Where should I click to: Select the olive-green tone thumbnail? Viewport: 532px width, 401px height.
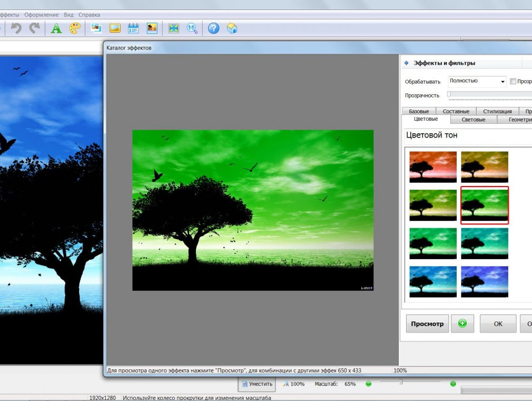[432, 205]
